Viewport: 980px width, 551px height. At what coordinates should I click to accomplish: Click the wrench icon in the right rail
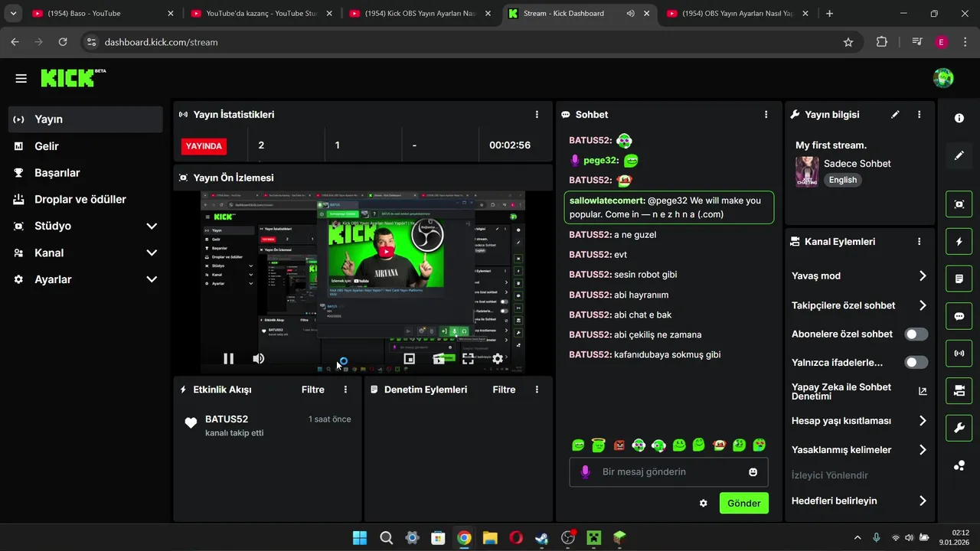point(959,428)
